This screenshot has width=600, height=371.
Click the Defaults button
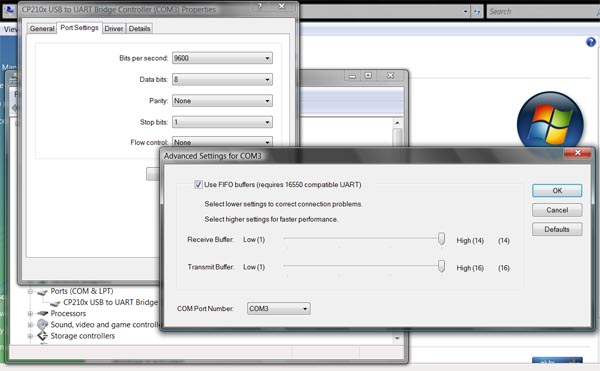pos(557,229)
